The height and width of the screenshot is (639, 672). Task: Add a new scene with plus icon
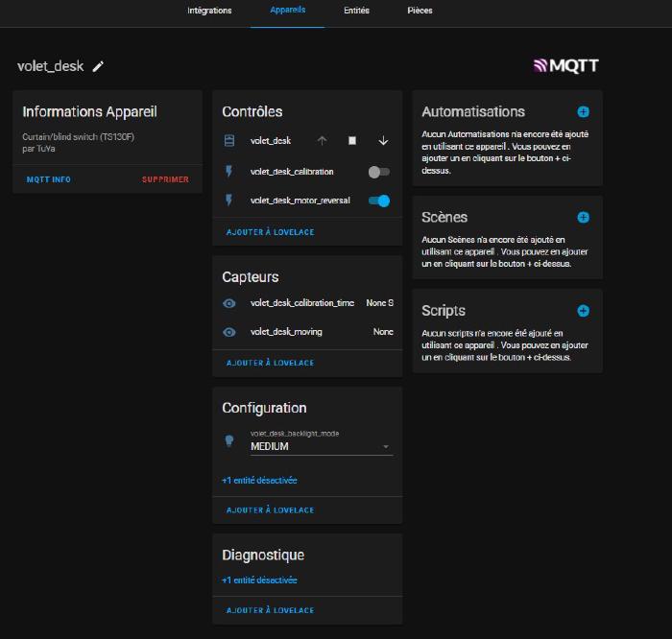(583, 218)
